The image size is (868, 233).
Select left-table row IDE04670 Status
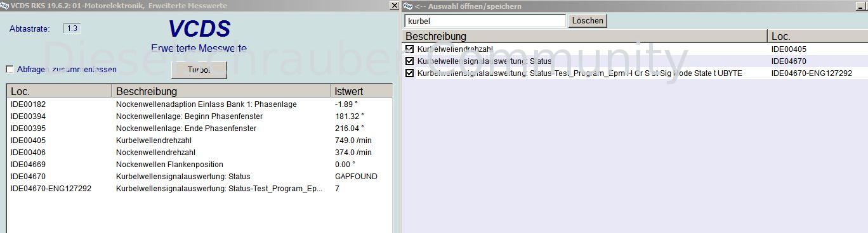click(x=199, y=177)
